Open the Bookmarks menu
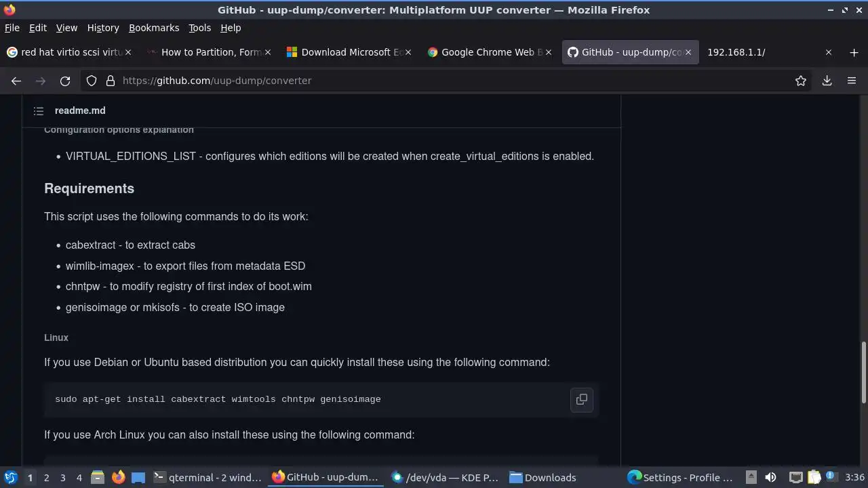868x488 pixels. tap(154, 28)
